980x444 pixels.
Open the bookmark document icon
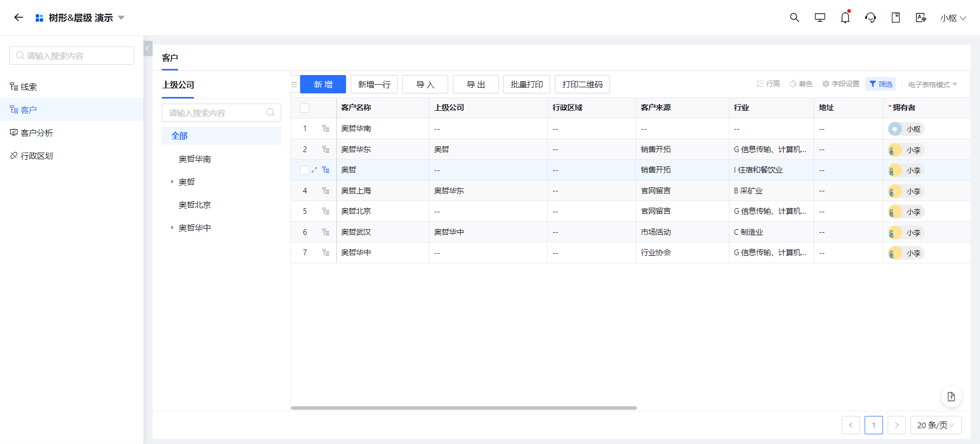pyautogui.click(x=896, y=17)
